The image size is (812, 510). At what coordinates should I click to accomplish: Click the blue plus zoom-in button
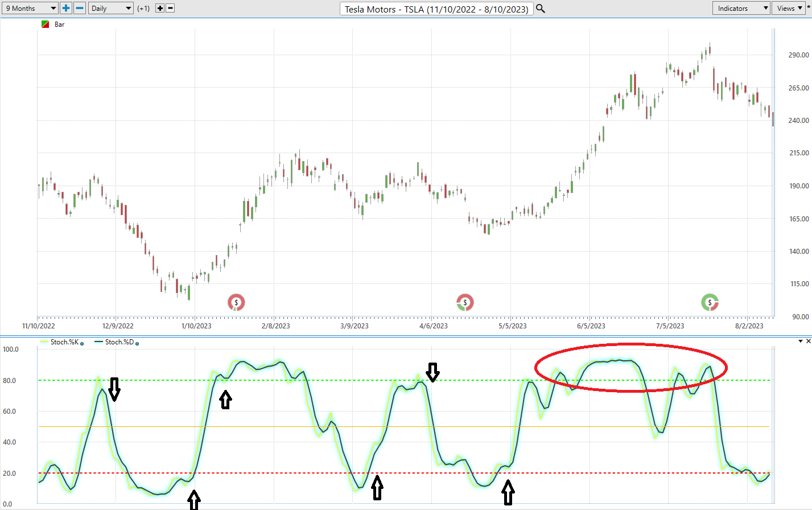66,8
